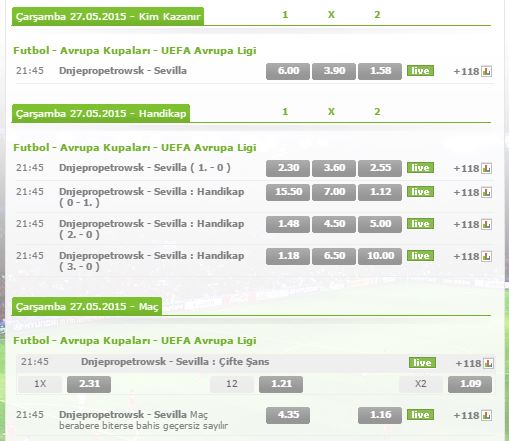Expand +118 more bets in handicap (1. - 0) row
Image resolution: width=509 pixels, height=441 pixels.
(x=466, y=169)
